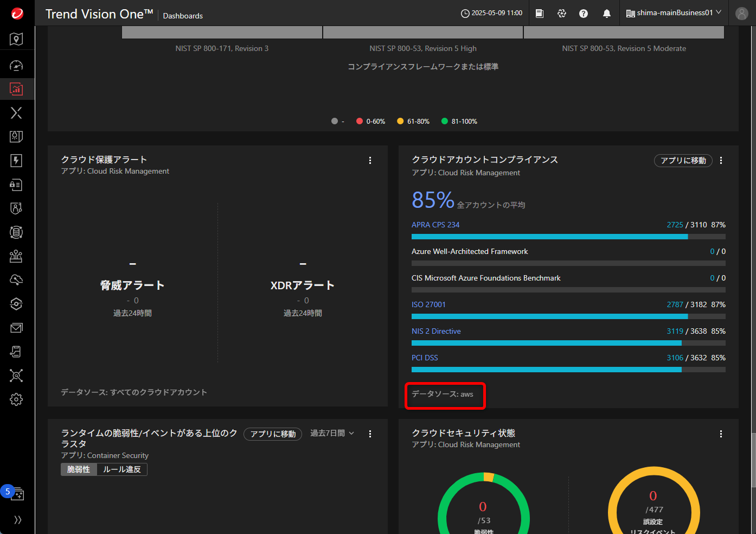The height and width of the screenshot is (534, 756).
Task: Click the 2725 count for APRA CPS 234
Action: pos(675,225)
